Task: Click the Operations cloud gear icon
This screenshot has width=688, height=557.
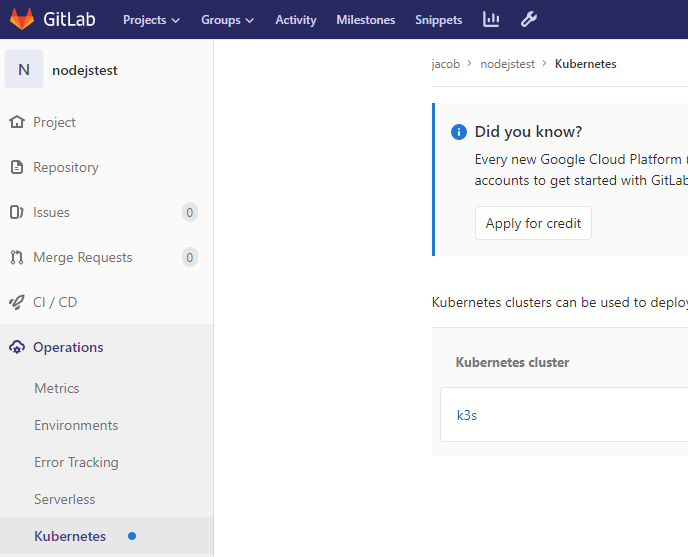Action: (17, 347)
